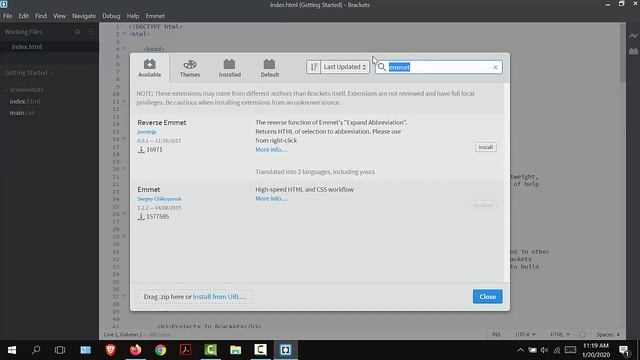Expand the screenshots folder
Viewport: 640px width, 360px height.
26,90
